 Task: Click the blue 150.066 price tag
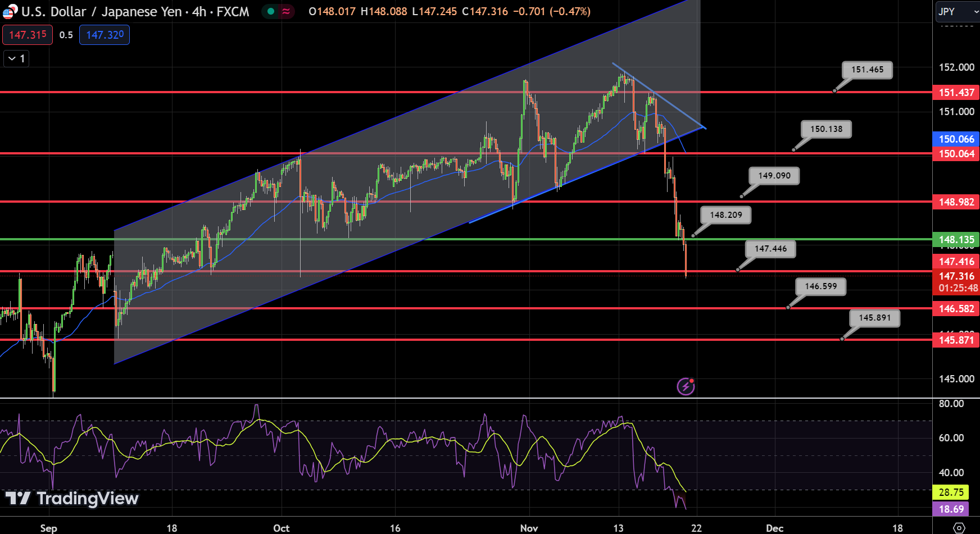(x=956, y=139)
